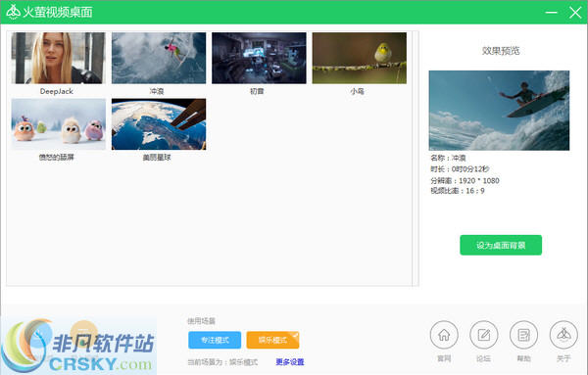Viewport: 588px width, 375px height.
Task: Open the 官网 home icon
Action: tap(444, 335)
